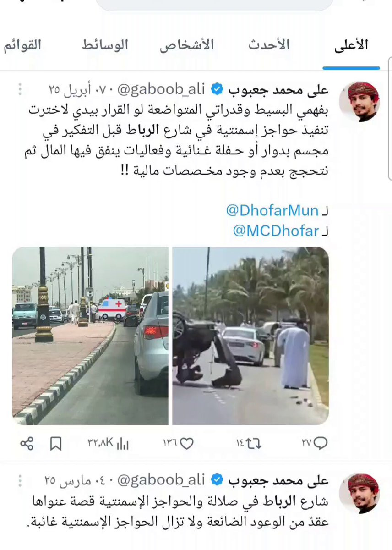The height and width of the screenshot is (550, 392).
Task: Open @DhofarMun mention link
Action: tap(272, 210)
